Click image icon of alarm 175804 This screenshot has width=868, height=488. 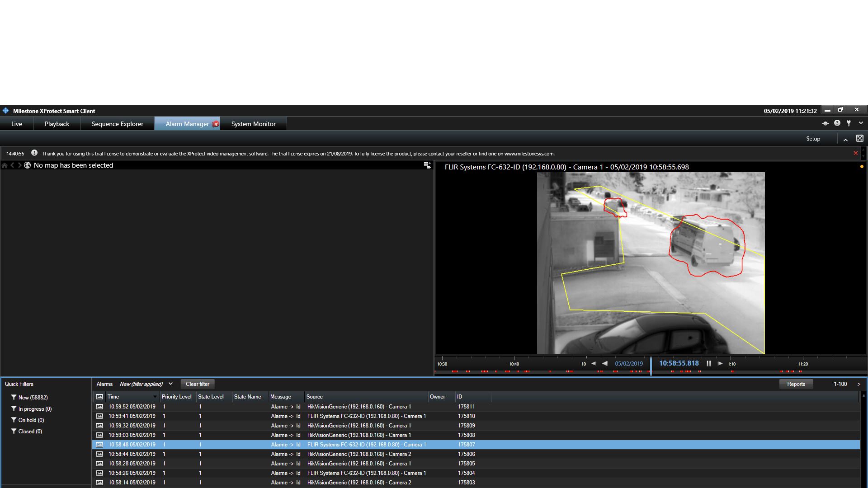click(99, 473)
